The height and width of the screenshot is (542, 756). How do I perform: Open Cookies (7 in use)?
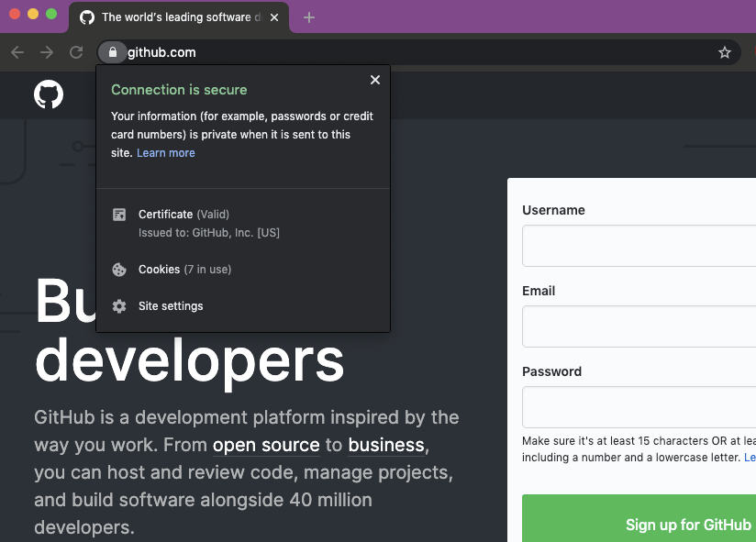(184, 270)
